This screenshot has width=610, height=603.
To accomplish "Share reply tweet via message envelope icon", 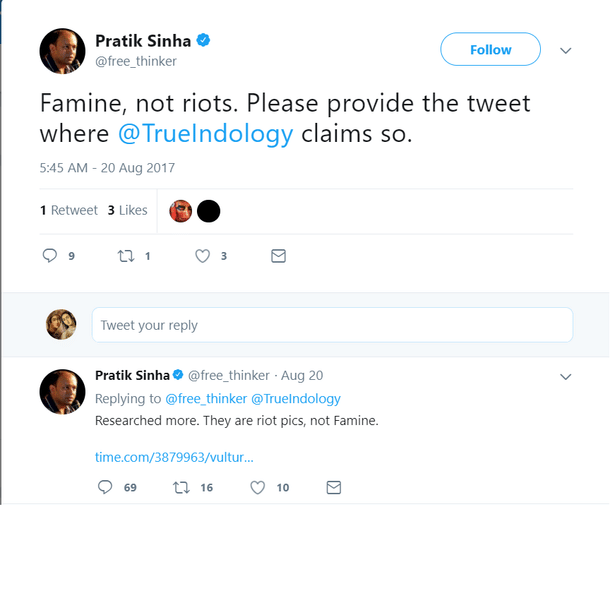I will point(334,487).
